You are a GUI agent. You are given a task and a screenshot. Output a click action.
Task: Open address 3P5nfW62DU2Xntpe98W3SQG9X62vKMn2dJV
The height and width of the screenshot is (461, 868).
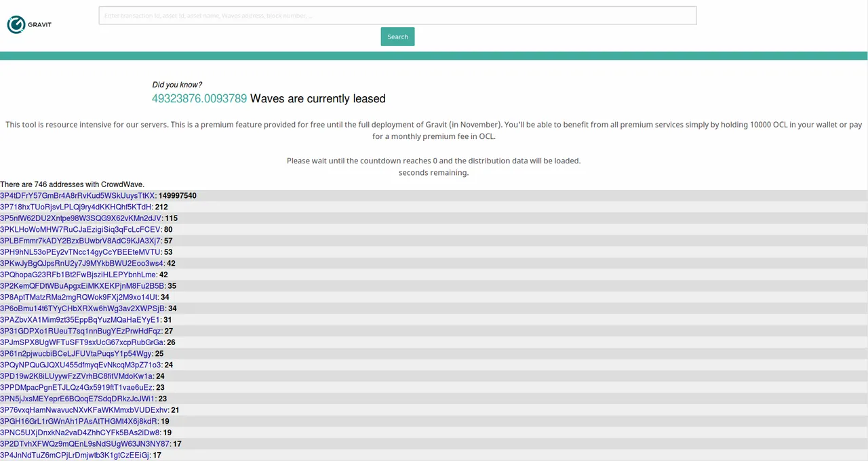click(x=81, y=218)
